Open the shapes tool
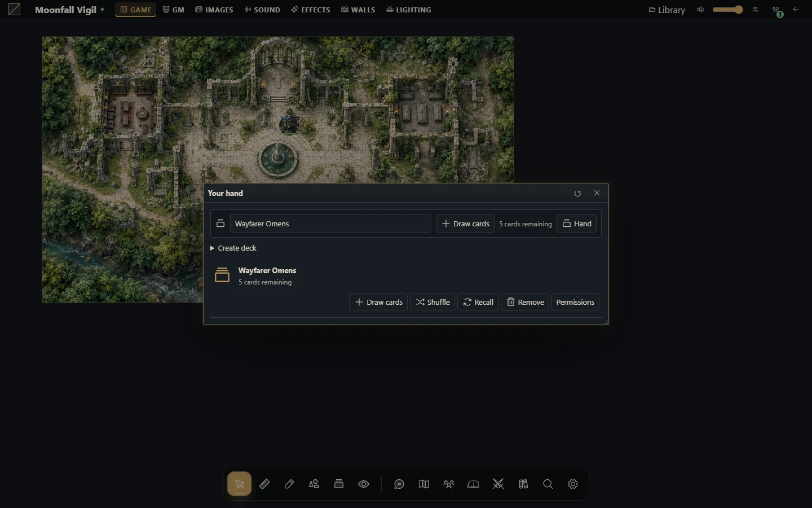The height and width of the screenshot is (508, 812). coord(314,484)
